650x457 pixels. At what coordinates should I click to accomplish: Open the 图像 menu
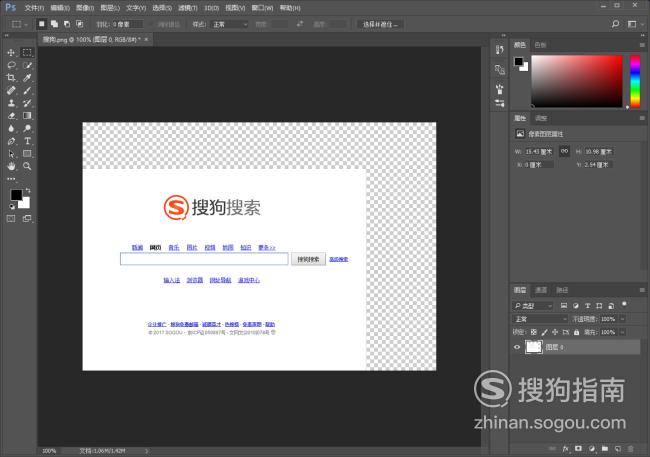[x=85, y=8]
